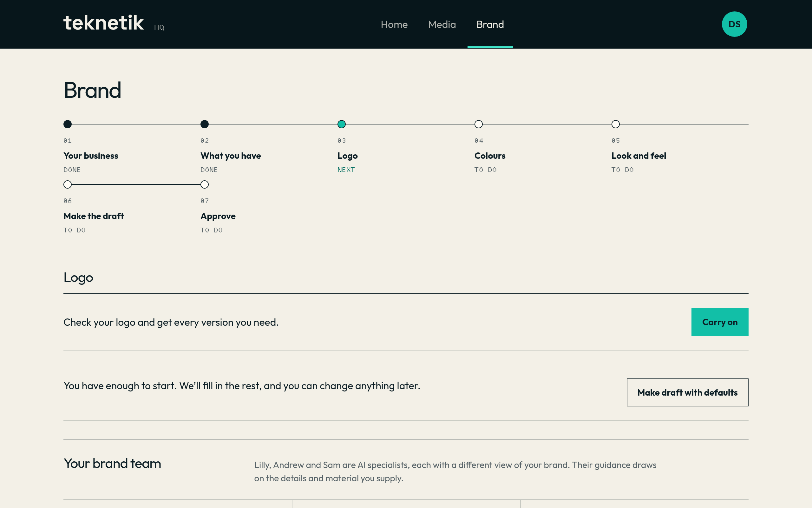Click the "You have enough to start" text
This screenshot has height=508, width=812.
[242, 386]
